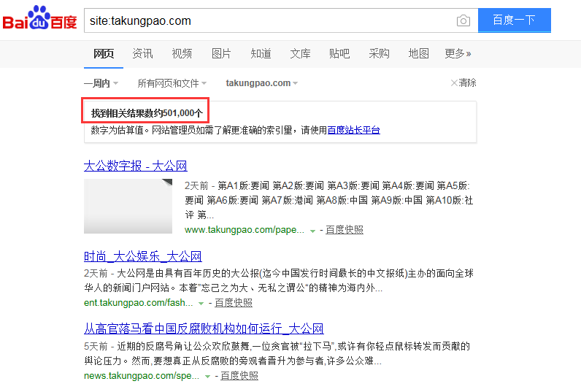Open result 时尚_大公娱乐_大公网

[143, 256]
